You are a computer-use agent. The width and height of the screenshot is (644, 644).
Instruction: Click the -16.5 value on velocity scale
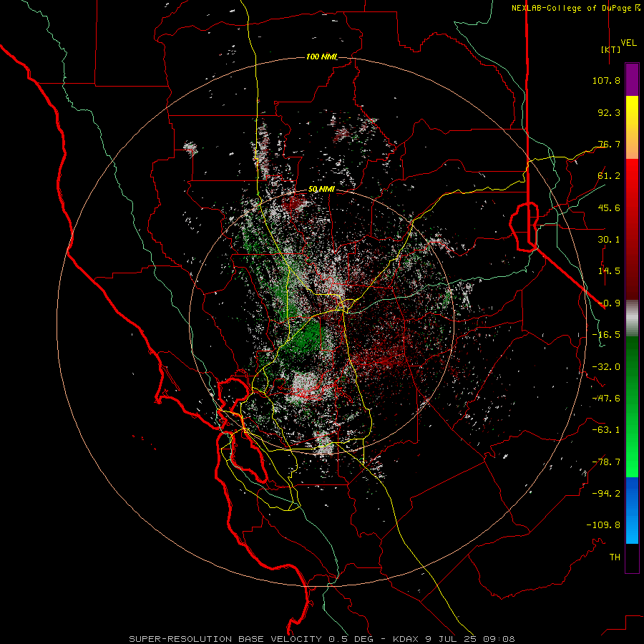(606, 335)
